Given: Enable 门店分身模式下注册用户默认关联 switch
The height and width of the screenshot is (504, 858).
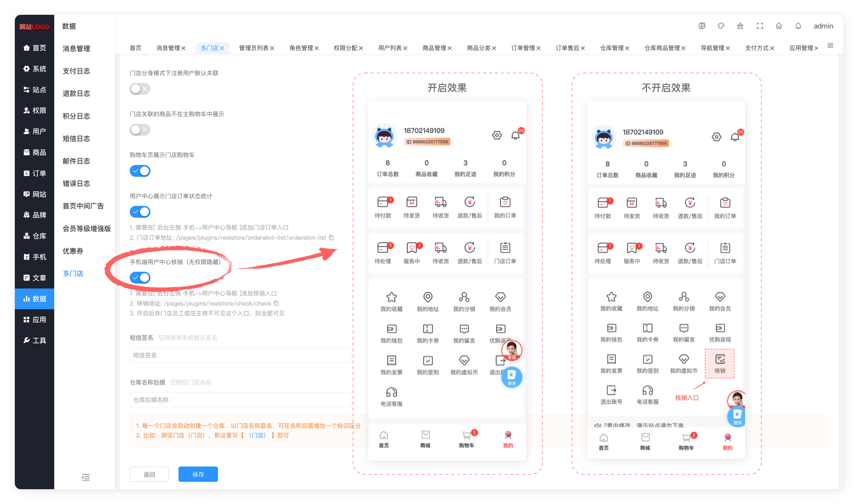Looking at the screenshot, I should [x=140, y=89].
